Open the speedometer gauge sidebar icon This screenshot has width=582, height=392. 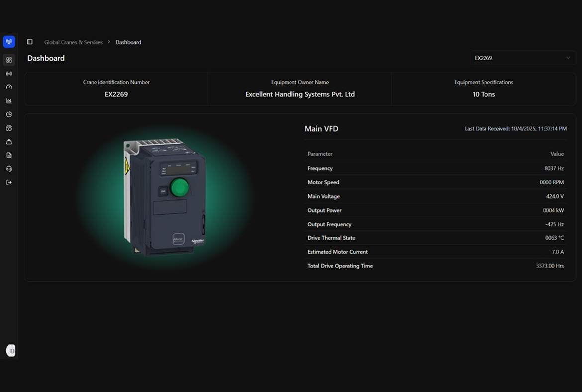pyautogui.click(x=9, y=87)
